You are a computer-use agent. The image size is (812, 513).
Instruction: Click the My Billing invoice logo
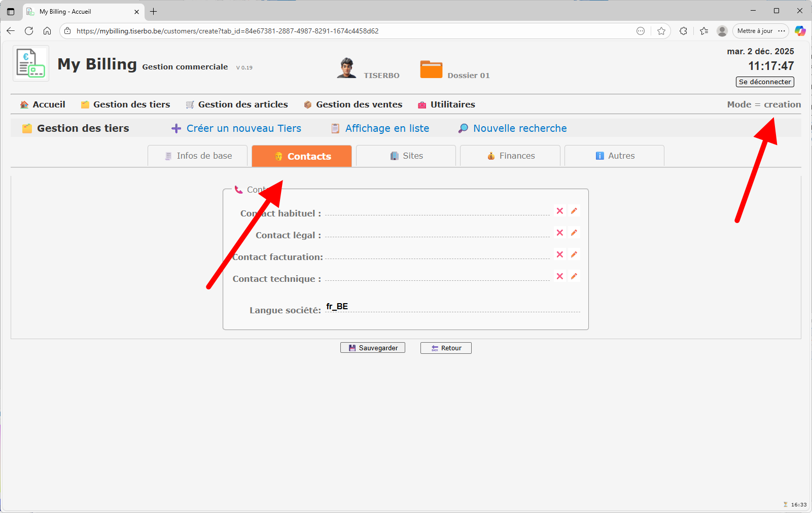click(31, 63)
